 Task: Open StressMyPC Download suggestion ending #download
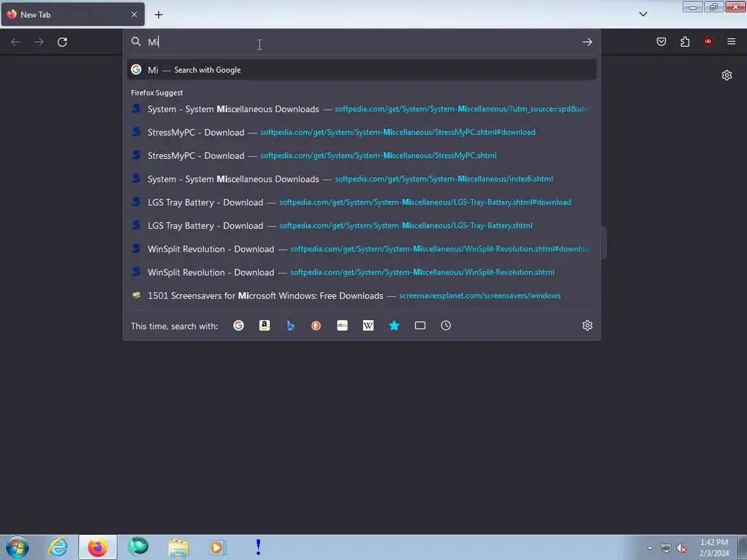362,132
